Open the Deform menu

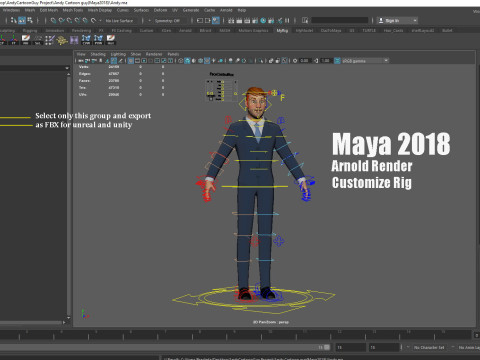160,10
